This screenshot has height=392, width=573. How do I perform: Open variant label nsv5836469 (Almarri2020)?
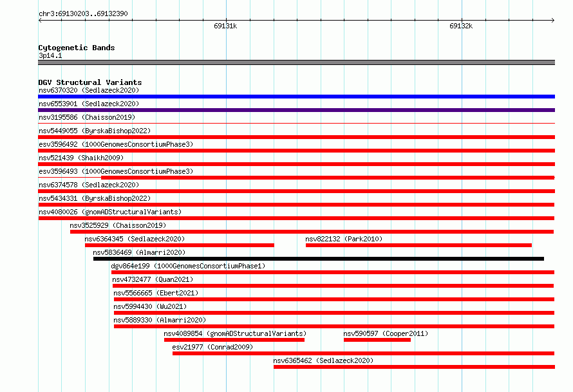click(139, 252)
